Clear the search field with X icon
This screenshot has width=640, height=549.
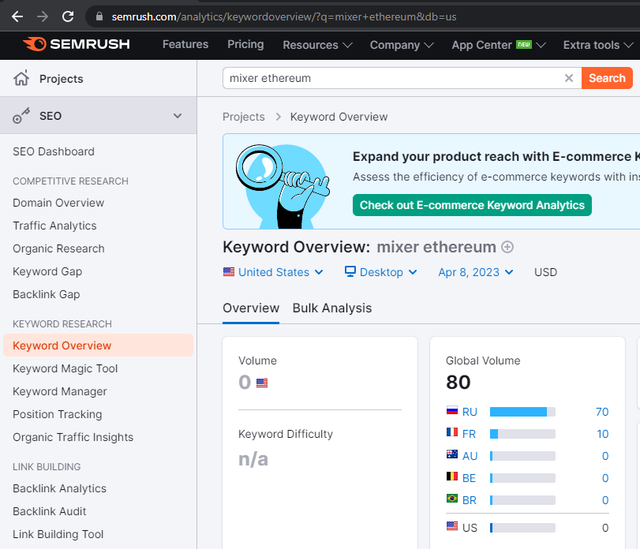click(x=569, y=78)
